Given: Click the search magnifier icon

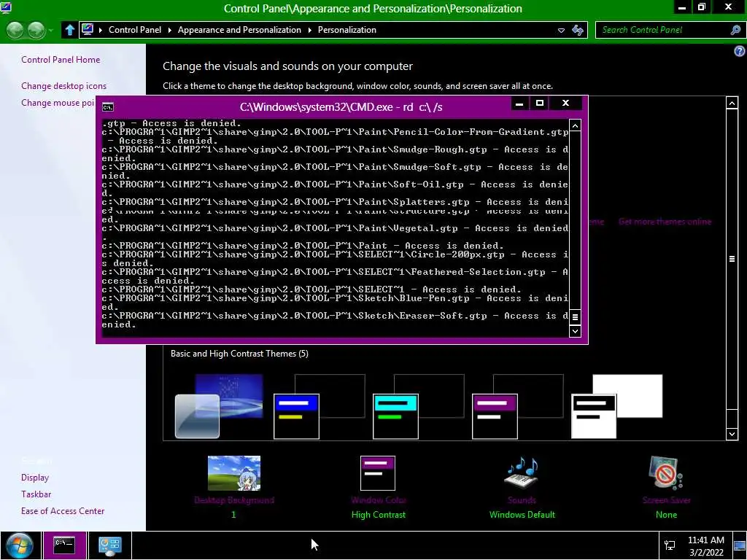Looking at the screenshot, I should coord(735,30).
